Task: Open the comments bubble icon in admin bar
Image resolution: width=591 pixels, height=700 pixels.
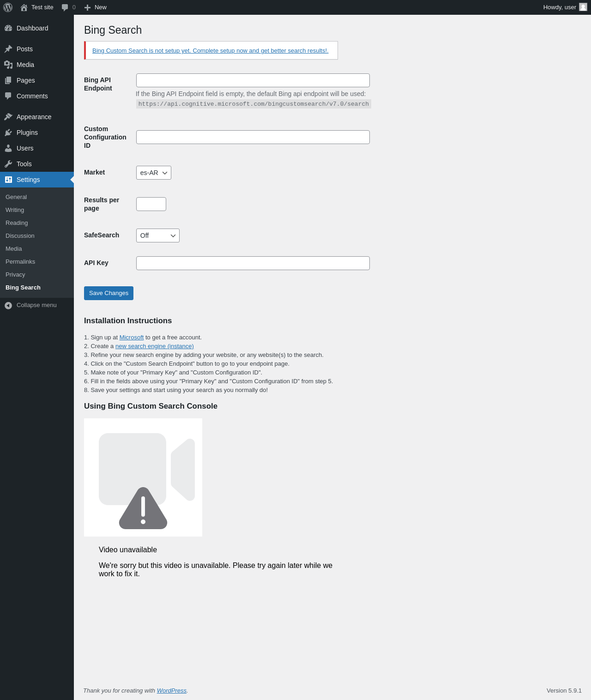Action: pos(65,7)
